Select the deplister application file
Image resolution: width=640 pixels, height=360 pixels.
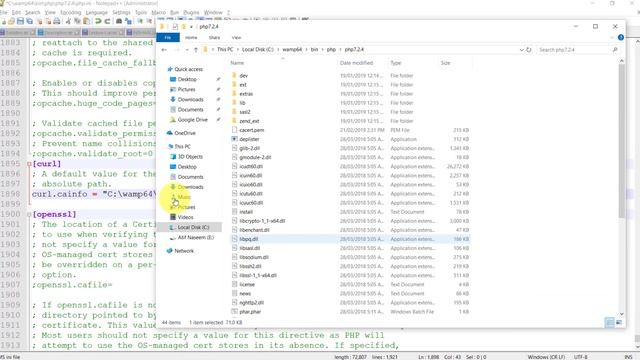click(x=249, y=139)
